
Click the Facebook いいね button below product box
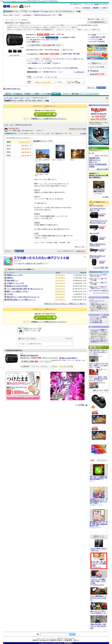[x=101, y=88]
